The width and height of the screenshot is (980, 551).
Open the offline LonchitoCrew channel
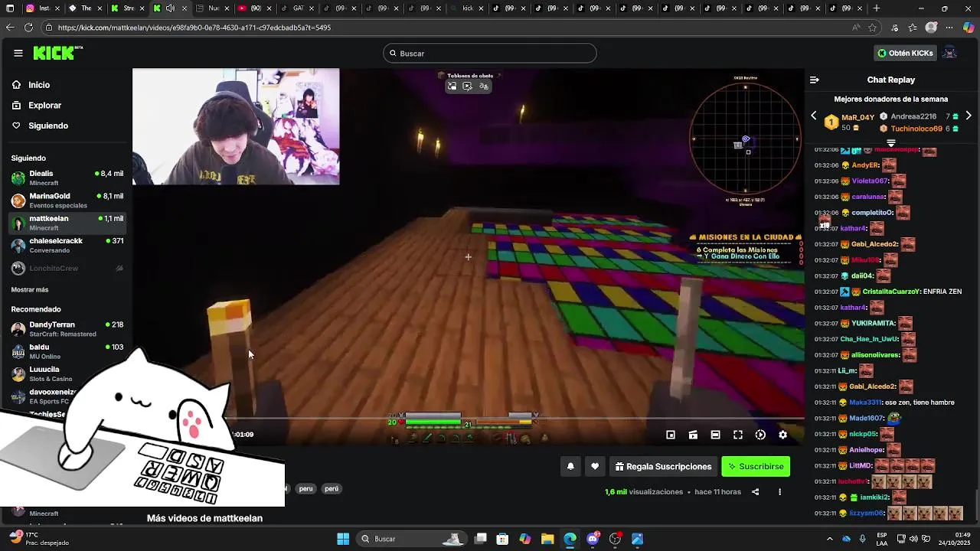tap(67, 269)
